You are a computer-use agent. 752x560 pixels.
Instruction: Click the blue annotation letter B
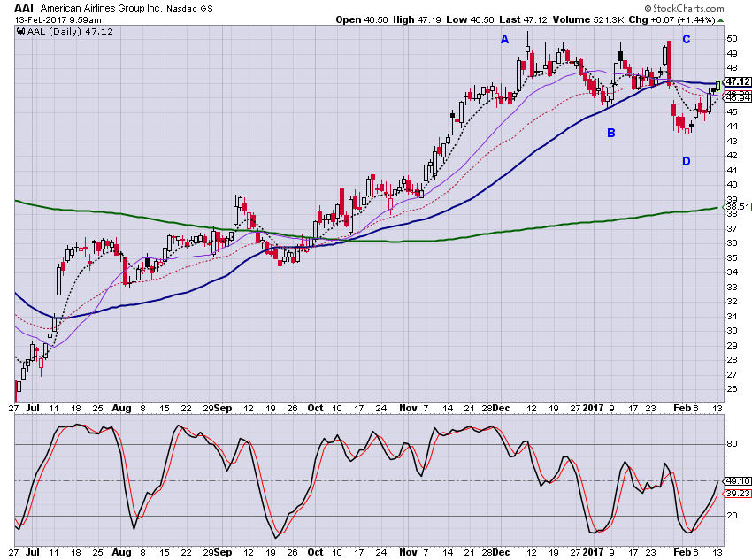[x=611, y=133]
